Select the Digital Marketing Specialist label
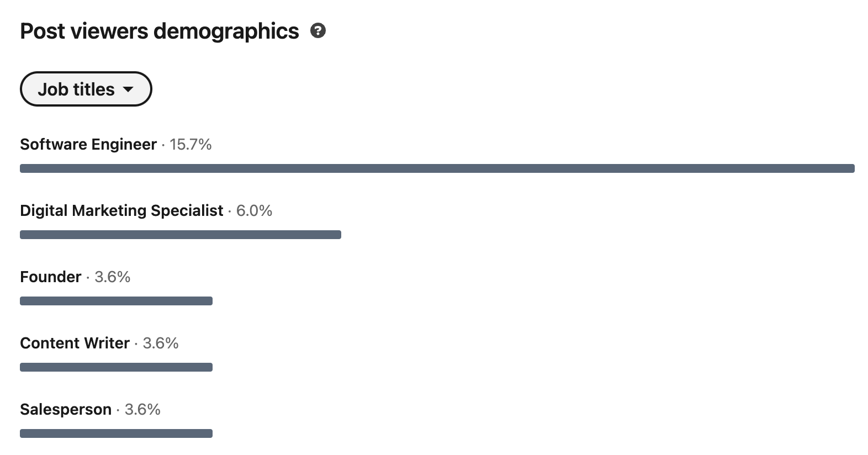Viewport: 868px width, 455px height. 121,210
